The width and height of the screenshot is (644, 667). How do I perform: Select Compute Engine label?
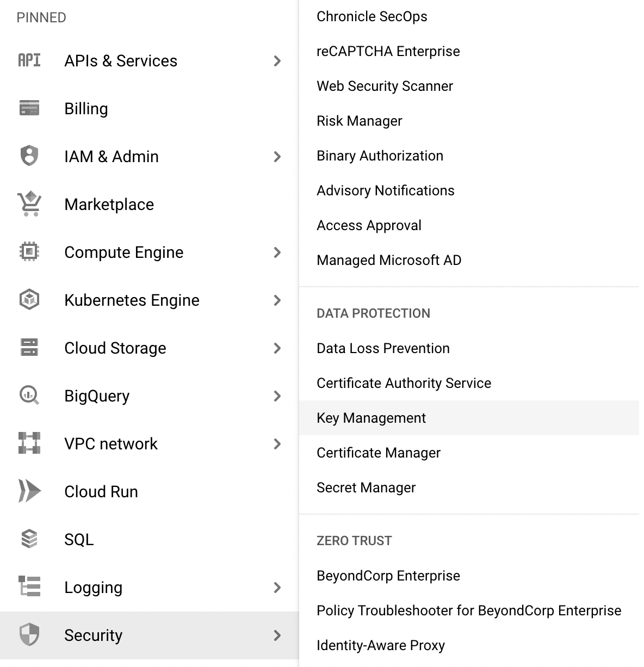pyautogui.click(x=123, y=252)
